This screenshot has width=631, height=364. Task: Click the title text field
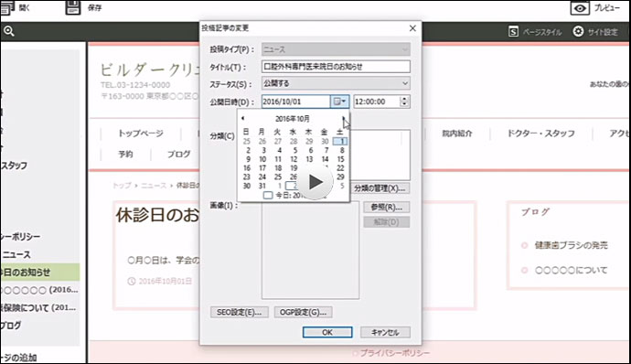(x=336, y=67)
